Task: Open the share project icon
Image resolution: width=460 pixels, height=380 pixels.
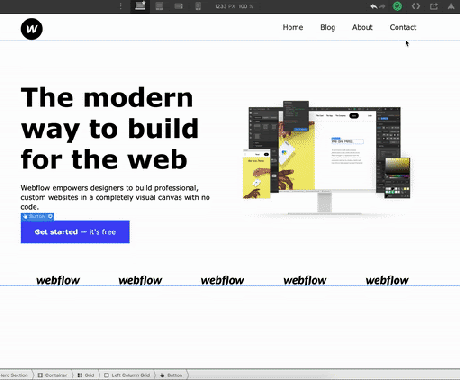Action: click(x=434, y=6)
